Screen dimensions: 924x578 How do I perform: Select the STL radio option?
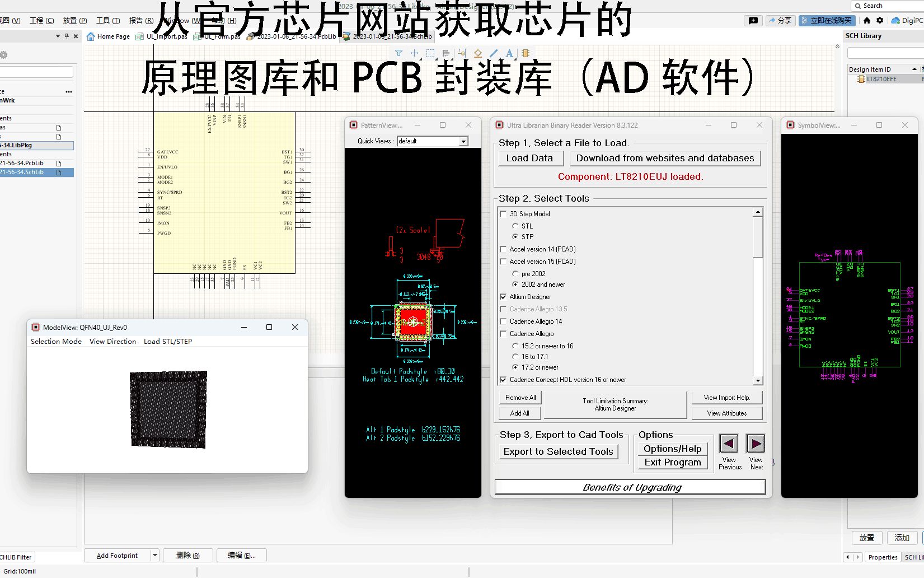515,226
